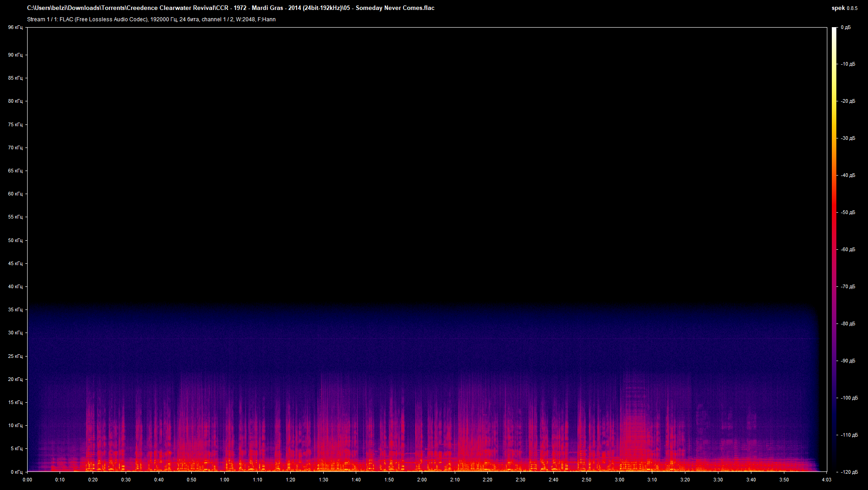868x490 pixels.
Task: Click the -120 дБ label on color scale
Action: click(849, 472)
